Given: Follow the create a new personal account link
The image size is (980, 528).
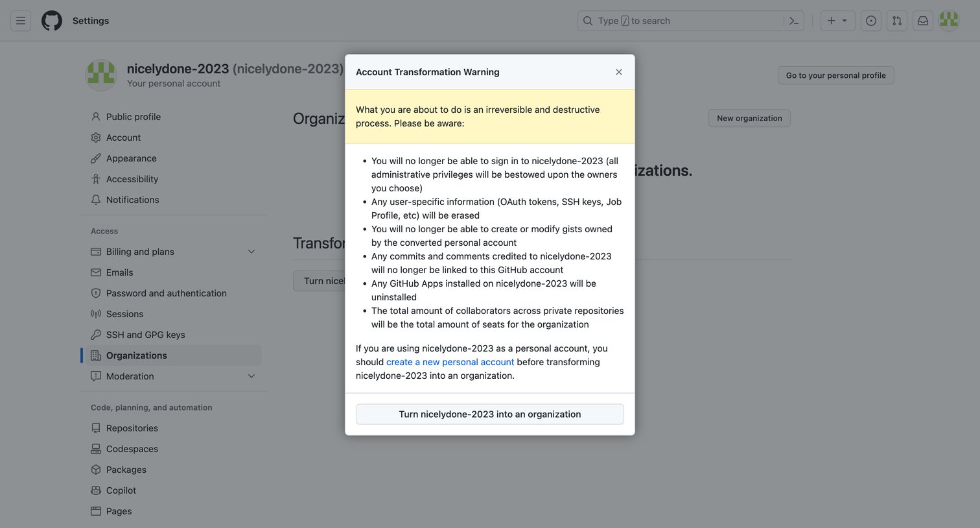Looking at the screenshot, I should pyautogui.click(x=450, y=362).
